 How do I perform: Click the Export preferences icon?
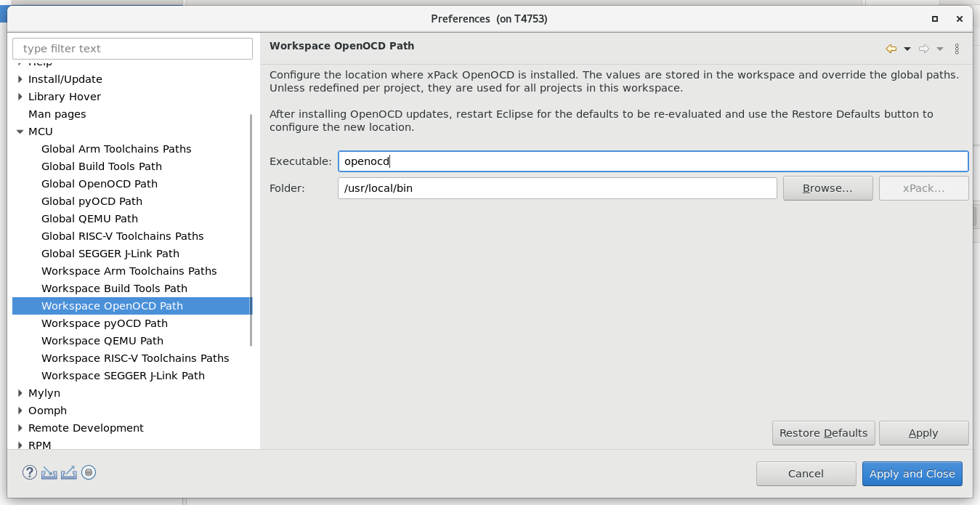point(69,473)
